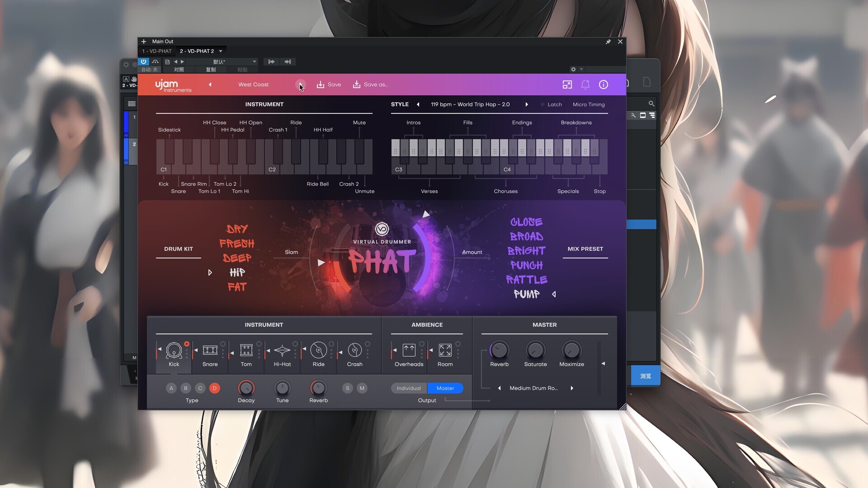Toggle the Kick mute dot
This screenshot has width=868, height=488.
[187, 344]
